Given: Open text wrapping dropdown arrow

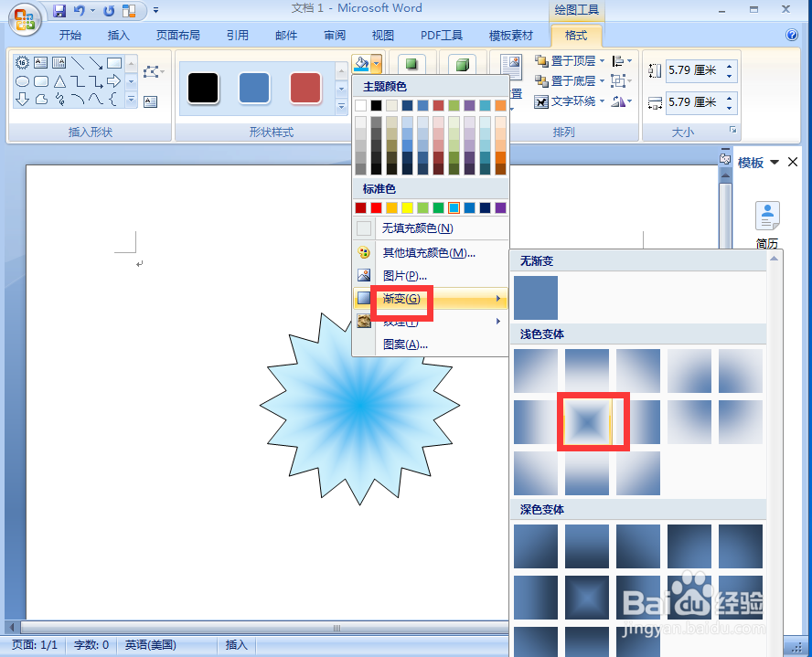Looking at the screenshot, I should (602, 101).
